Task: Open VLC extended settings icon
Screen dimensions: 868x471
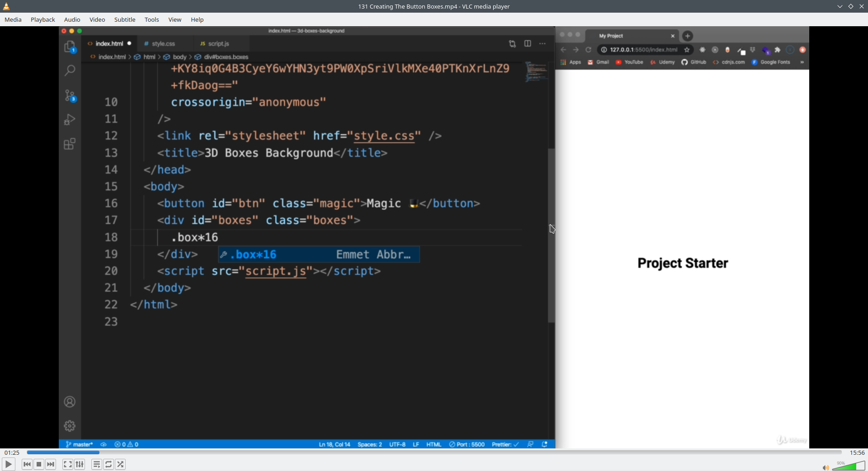Action: coord(80,464)
